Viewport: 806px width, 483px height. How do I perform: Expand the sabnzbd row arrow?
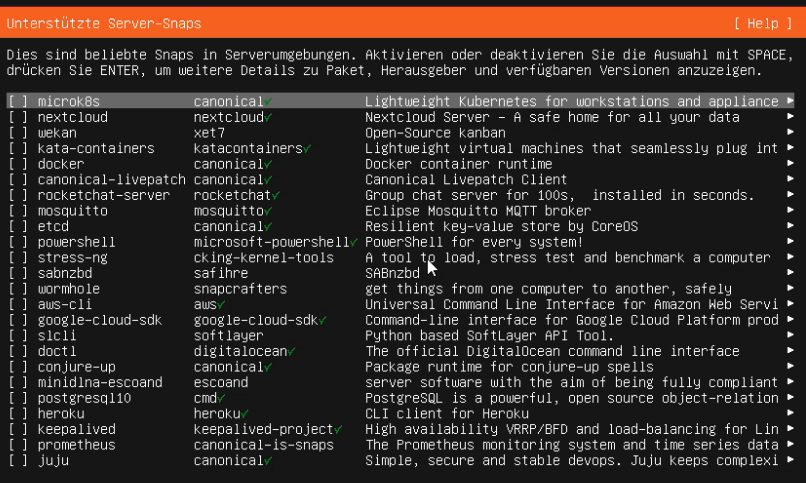tap(790, 272)
